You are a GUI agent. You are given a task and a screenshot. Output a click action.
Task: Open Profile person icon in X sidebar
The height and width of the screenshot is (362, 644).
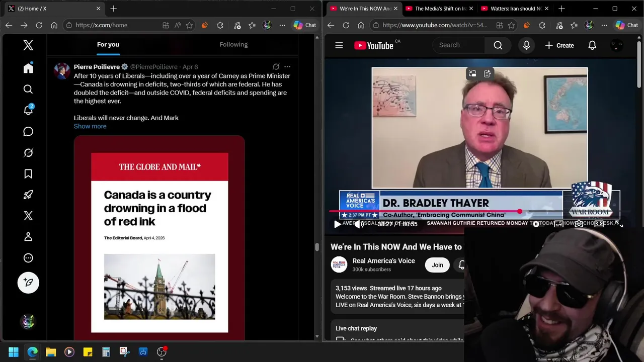tap(28, 237)
